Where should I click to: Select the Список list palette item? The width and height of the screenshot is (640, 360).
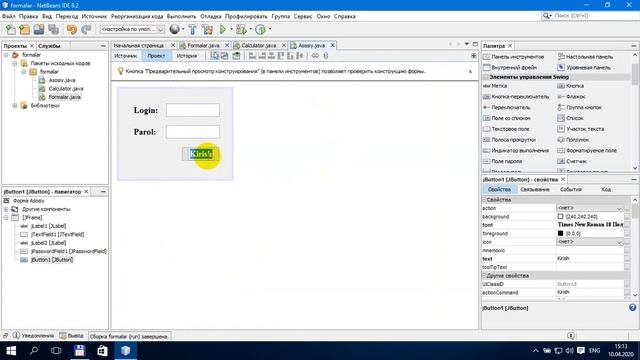pos(571,118)
